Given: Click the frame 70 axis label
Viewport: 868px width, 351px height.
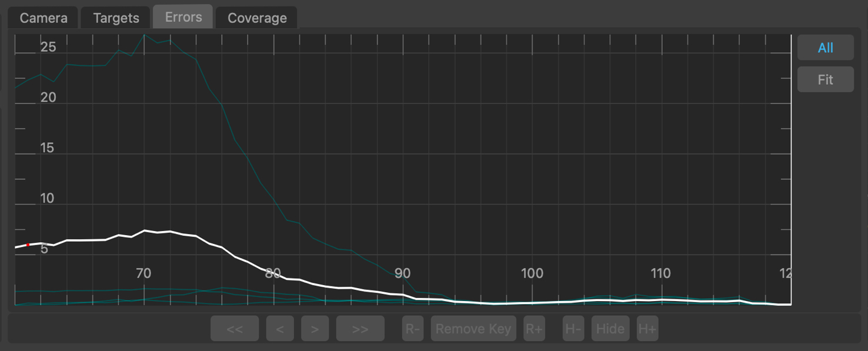Looking at the screenshot, I should [143, 273].
